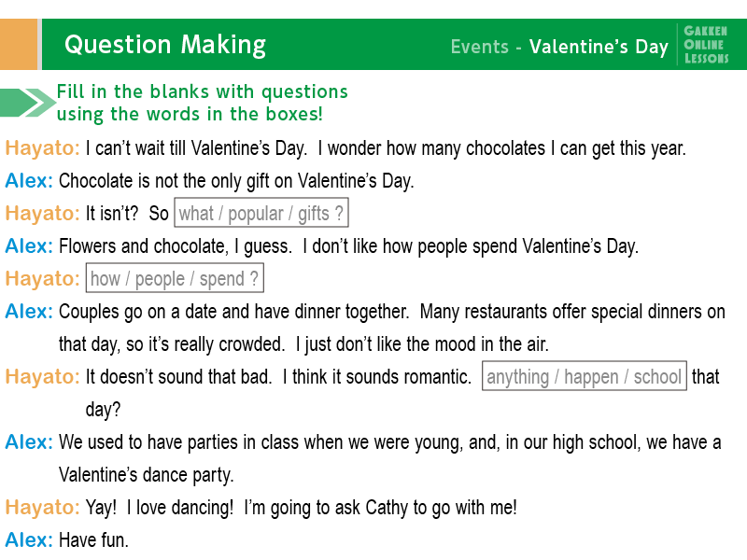Click the final "Have fun." line

[94, 540]
